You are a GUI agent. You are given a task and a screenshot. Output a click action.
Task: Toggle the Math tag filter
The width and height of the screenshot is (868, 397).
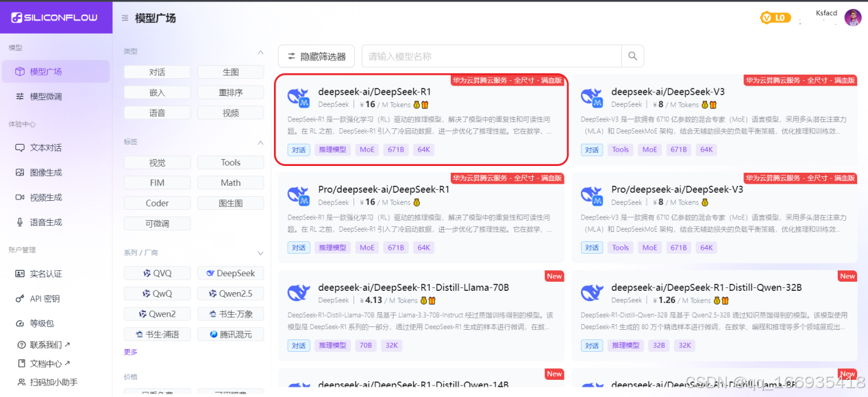pos(231,183)
